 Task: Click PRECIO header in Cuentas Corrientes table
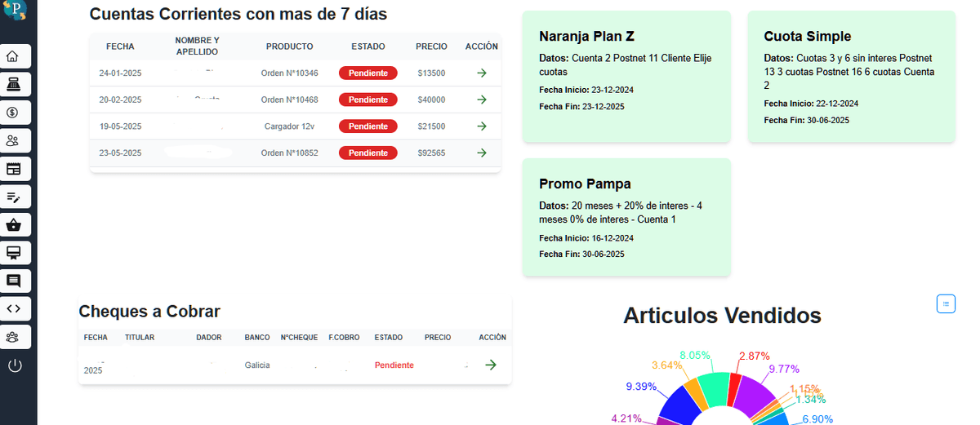(x=431, y=46)
